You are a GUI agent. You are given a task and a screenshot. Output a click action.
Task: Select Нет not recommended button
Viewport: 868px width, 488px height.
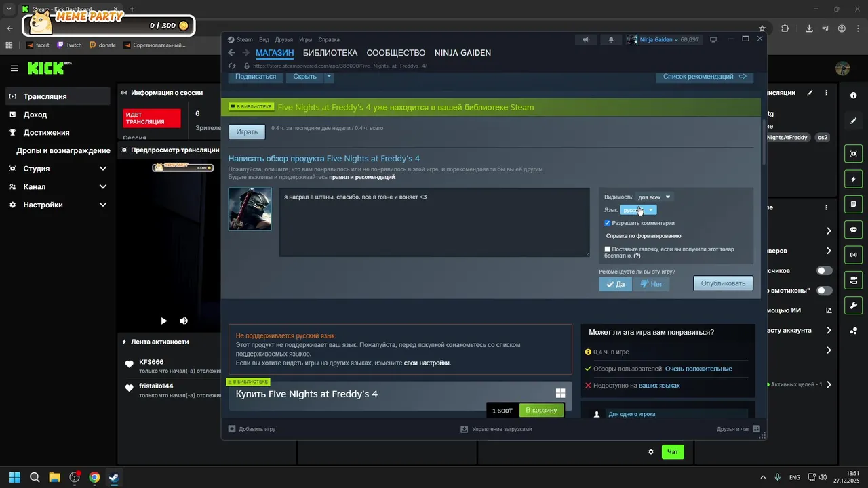[x=652, y=284]
